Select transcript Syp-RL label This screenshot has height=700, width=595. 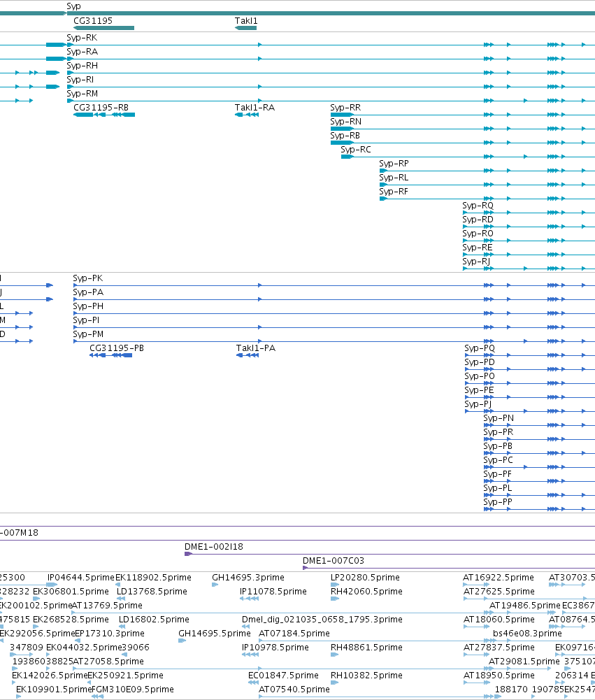394,177
